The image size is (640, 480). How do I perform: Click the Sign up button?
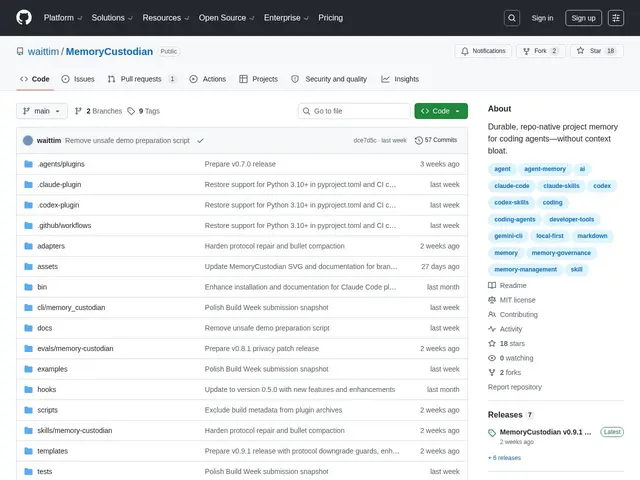(583, 18)
